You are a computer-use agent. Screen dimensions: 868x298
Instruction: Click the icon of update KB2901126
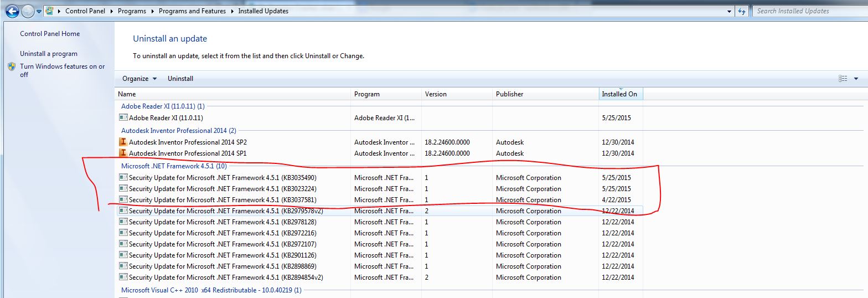123,255
